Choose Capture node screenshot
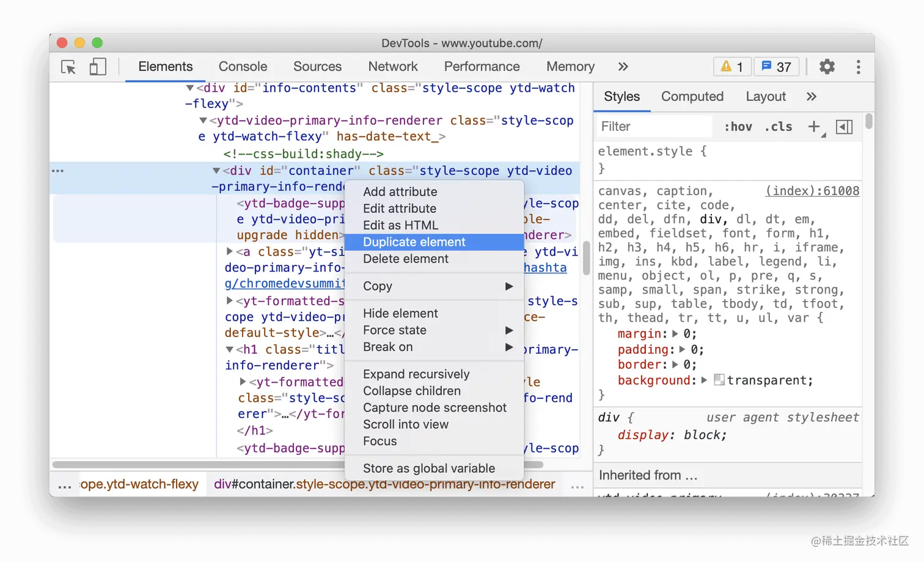 click(435, 407)
